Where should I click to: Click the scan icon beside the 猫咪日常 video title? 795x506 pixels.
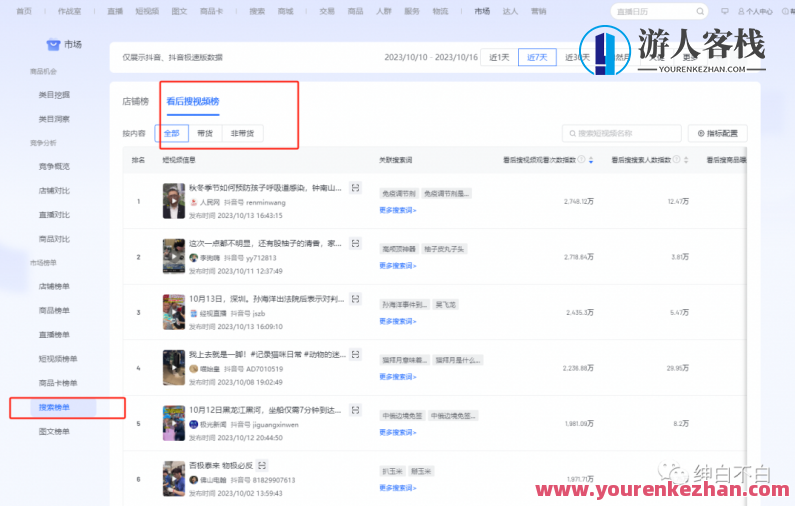click(x=355, y=354)
